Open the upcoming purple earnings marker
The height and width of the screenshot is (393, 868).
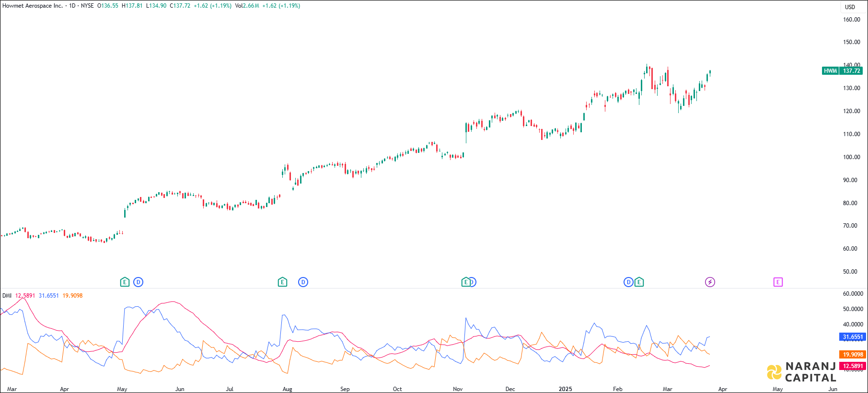pyautogui.click(x=778, y=282)
